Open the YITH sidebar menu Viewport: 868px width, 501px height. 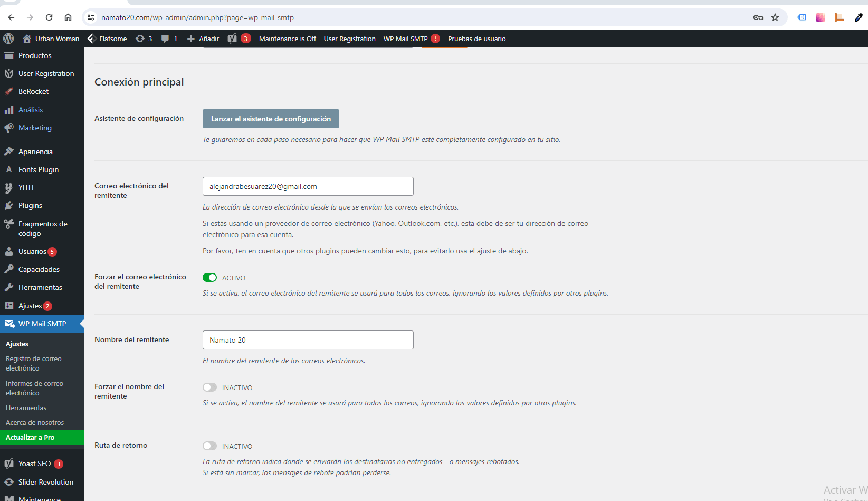coord(42,187)
